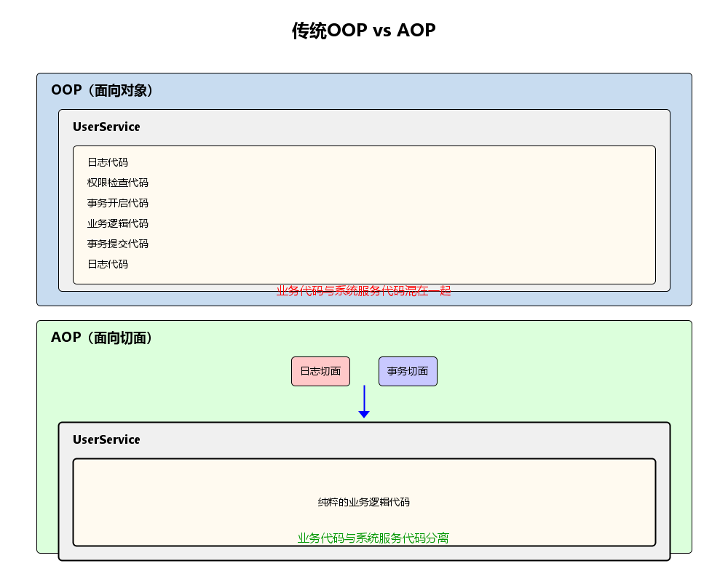Viewport: 728px width, 582px height.
Task: Select UserService label in the OOP panel
Action: 106,127
